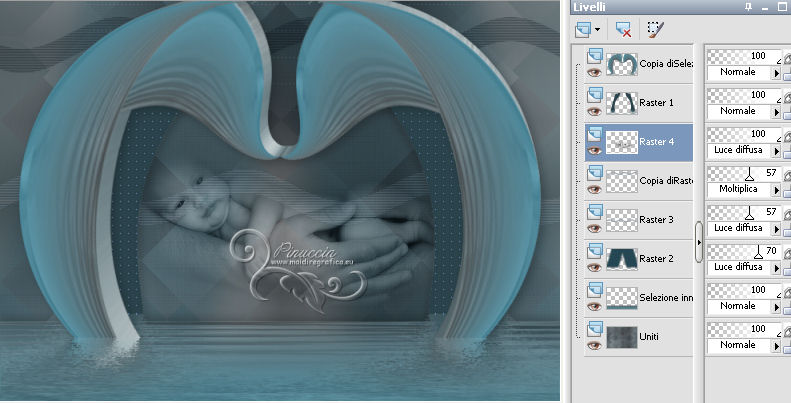Toggle visibility eye of Uniti layer
Image resolution: width=791 pixels, height=403 pixels.
click(x=594, y=345)
